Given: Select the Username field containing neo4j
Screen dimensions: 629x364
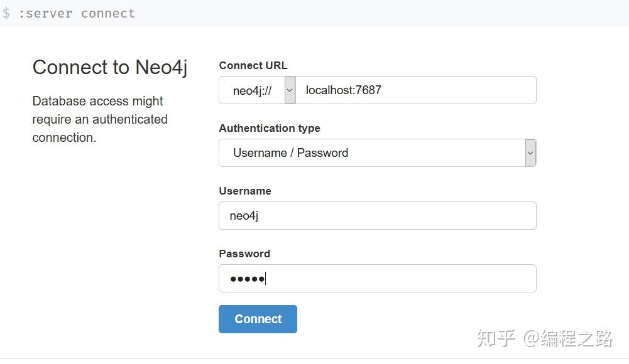Looking at the screenshot, I should (377, 215).
